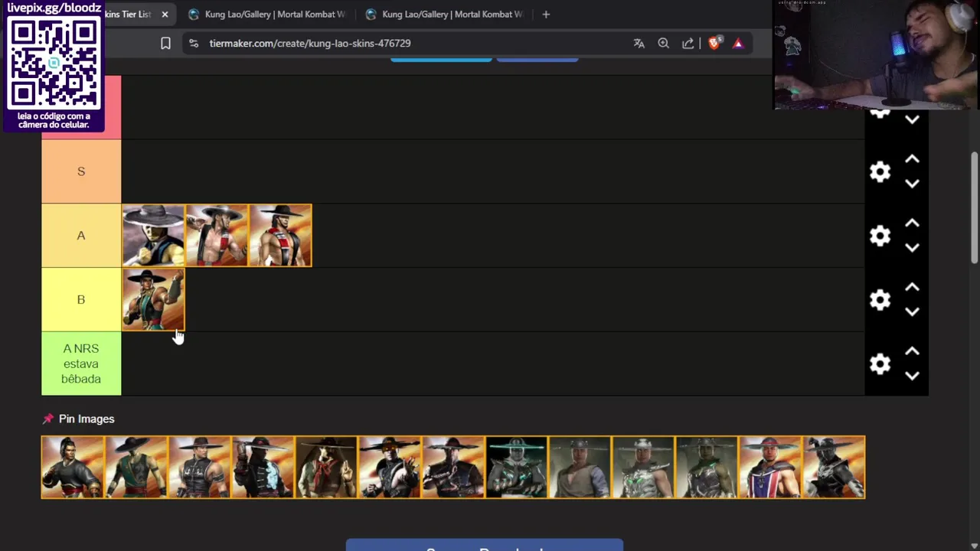Pick the black leather vest skin image
Image resolution: width=980 pixels, height=551 pixels.
tap(200, 468)
